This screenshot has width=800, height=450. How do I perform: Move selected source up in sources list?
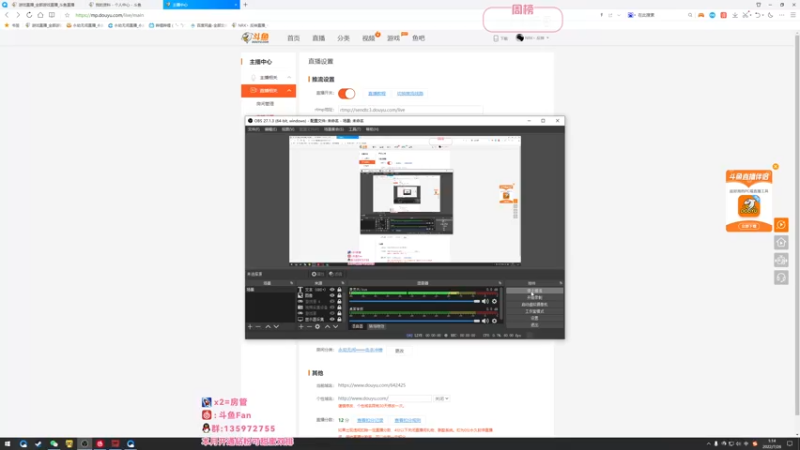point(327,327)
